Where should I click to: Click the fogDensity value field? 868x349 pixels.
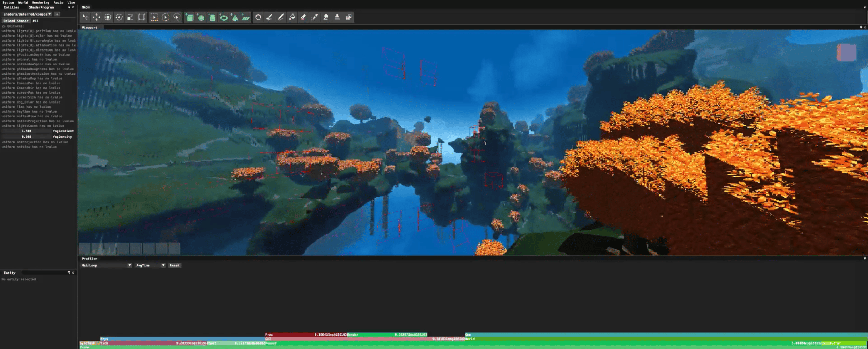tap(26, 137)
